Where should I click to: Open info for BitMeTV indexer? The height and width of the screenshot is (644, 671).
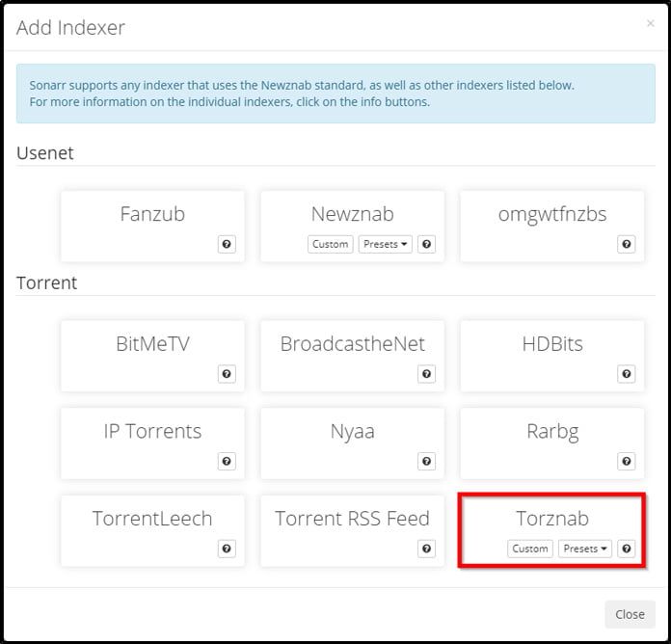coord(227,374)
